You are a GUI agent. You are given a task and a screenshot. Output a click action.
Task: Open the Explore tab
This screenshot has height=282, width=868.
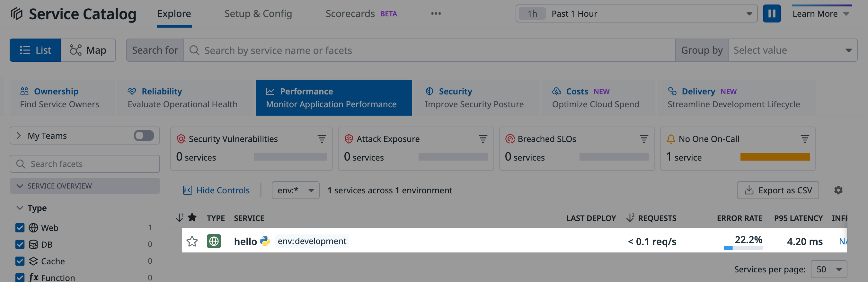point(174,14)
